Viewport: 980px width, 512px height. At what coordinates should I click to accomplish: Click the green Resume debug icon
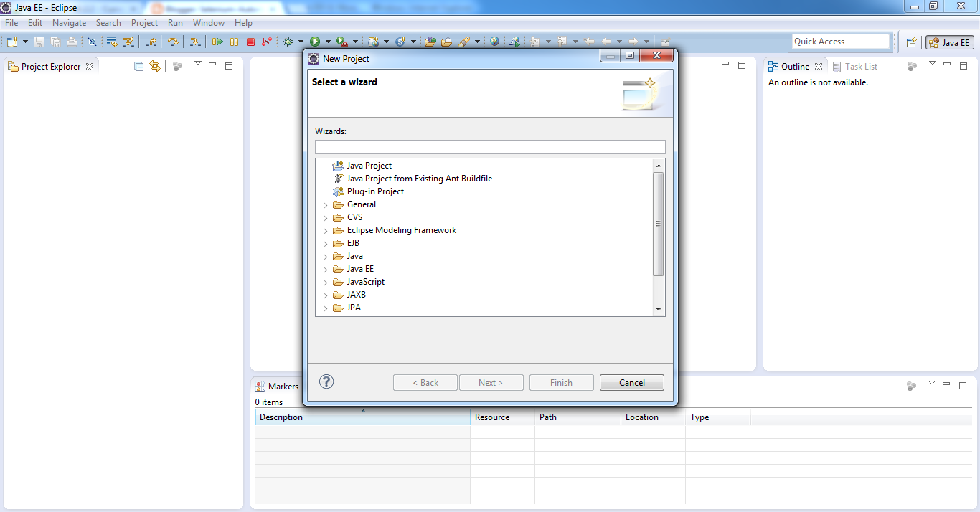point(217,42)
